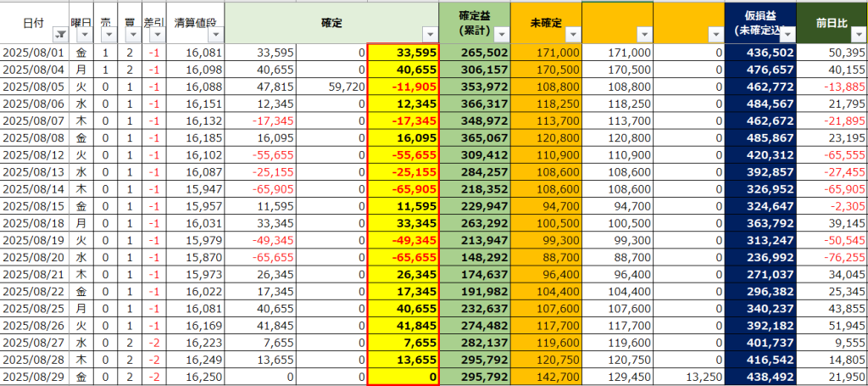The height and width of the screenshot is (386, 868).
Task: Open the 未確定 column filter dropdown
Action: (573, 35)
